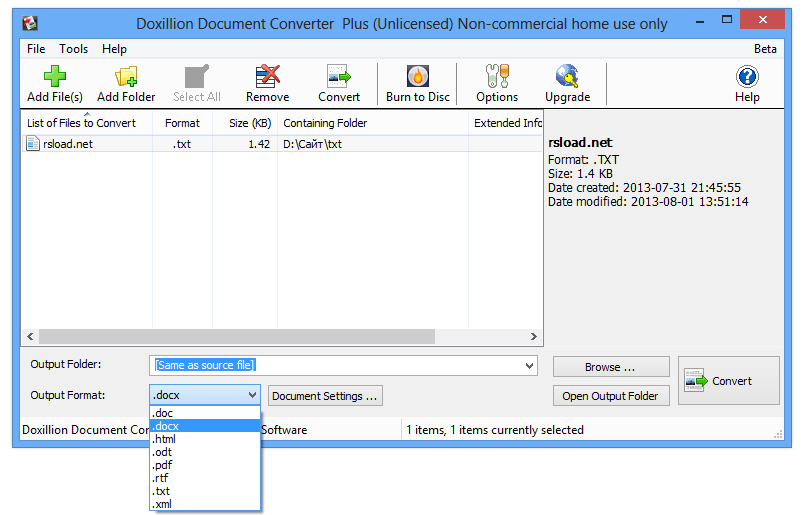Image resolution: width=810 pixels, height=515 pixels.
Task: Click the 'Size: 1.4 KB' info line
Action: (580, 174)
